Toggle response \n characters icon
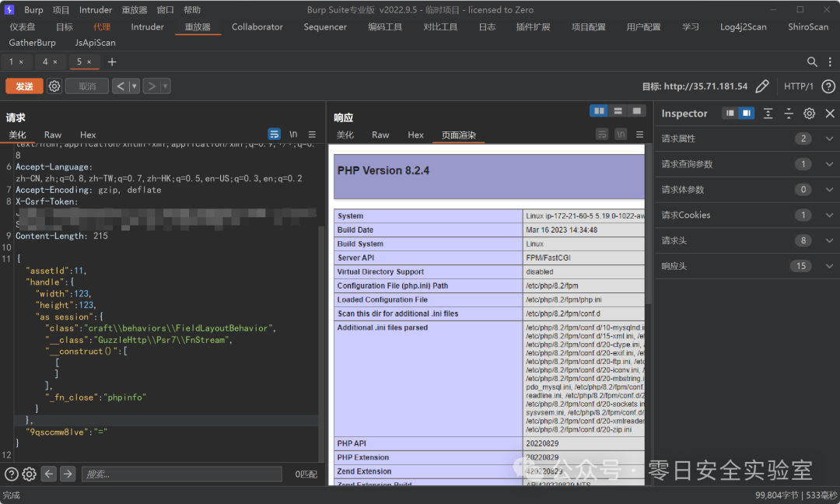Screen dimensions: 840x504 tap(621, 134)
